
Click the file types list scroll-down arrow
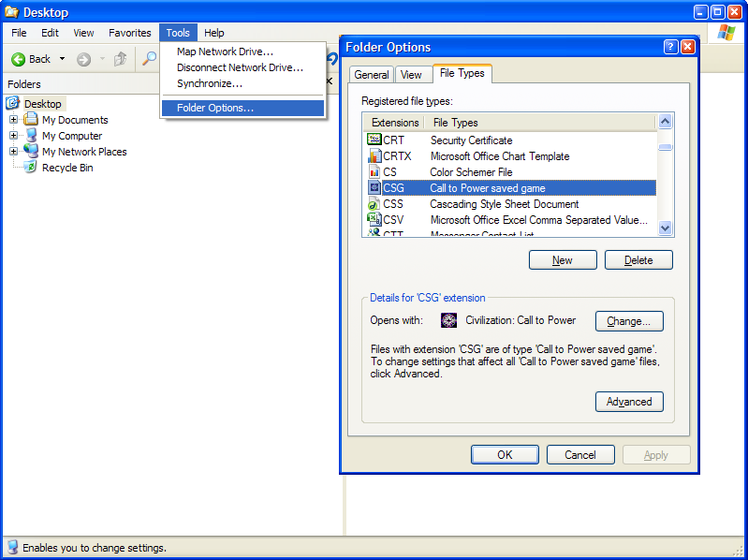666,228
